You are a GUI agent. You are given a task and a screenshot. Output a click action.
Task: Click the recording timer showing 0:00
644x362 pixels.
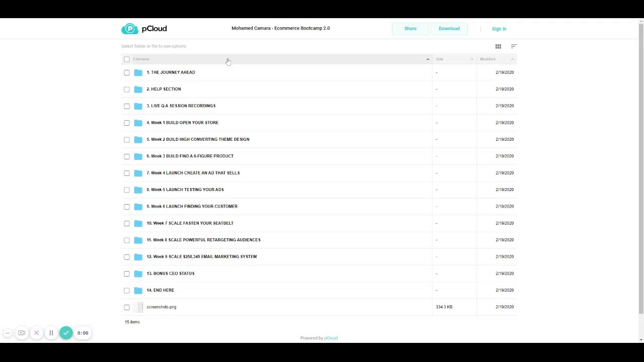[x=83, y=333]
